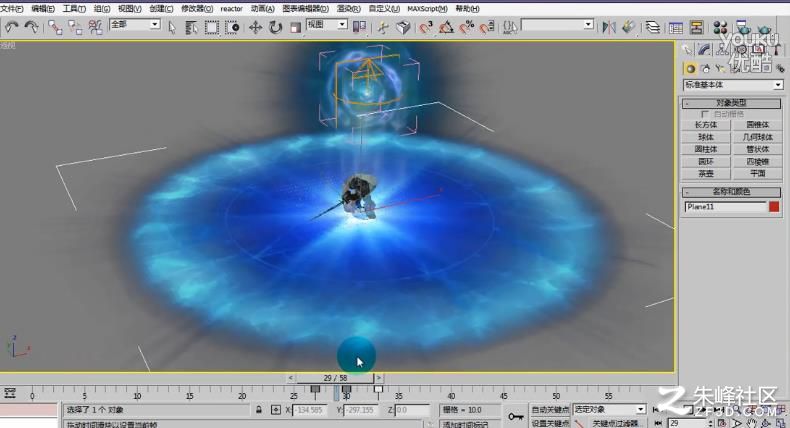Create a 茶壶 teapot primitive

(705, 173)
